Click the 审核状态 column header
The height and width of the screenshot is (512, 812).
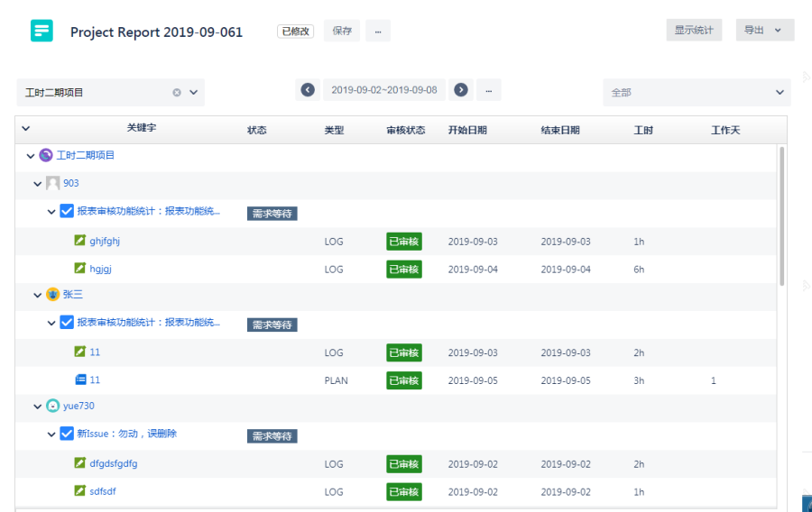tap(405, 130)
